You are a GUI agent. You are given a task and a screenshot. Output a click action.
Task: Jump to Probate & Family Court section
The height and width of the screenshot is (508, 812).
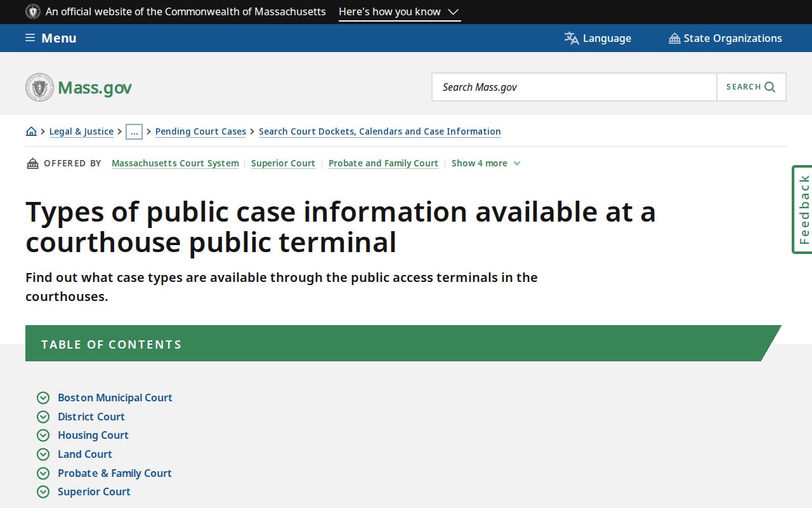[x=115, y=473]
